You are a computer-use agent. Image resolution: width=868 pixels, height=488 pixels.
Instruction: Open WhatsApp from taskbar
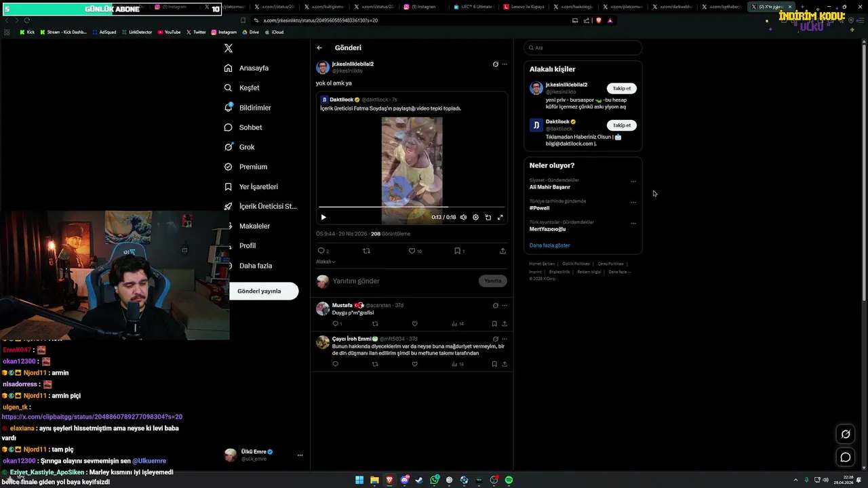(x=435, y=480)
